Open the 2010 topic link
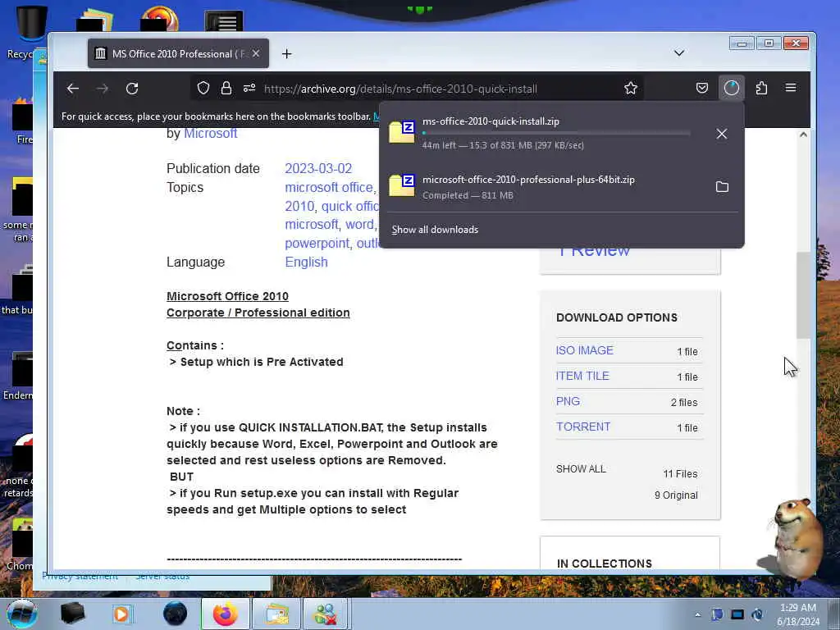Viewport: 840px width, 630px height. [299, 206]
